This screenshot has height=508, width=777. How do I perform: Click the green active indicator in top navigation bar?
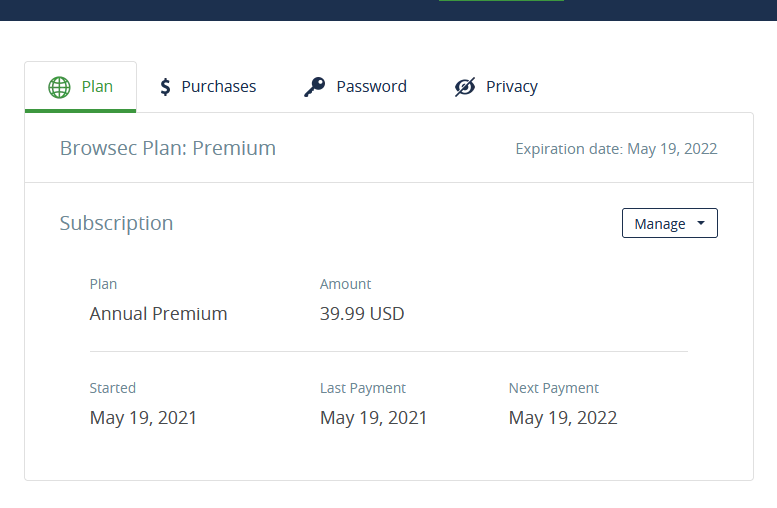[501, 0]
